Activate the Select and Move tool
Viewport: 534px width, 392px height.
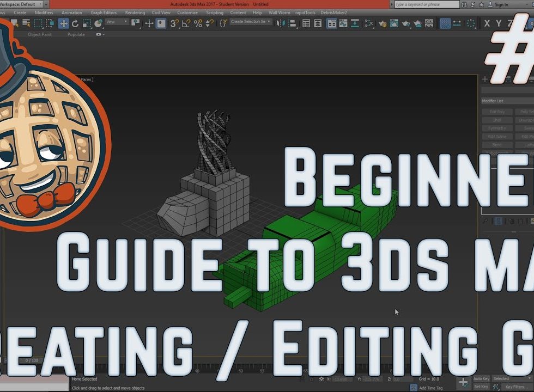63,23
